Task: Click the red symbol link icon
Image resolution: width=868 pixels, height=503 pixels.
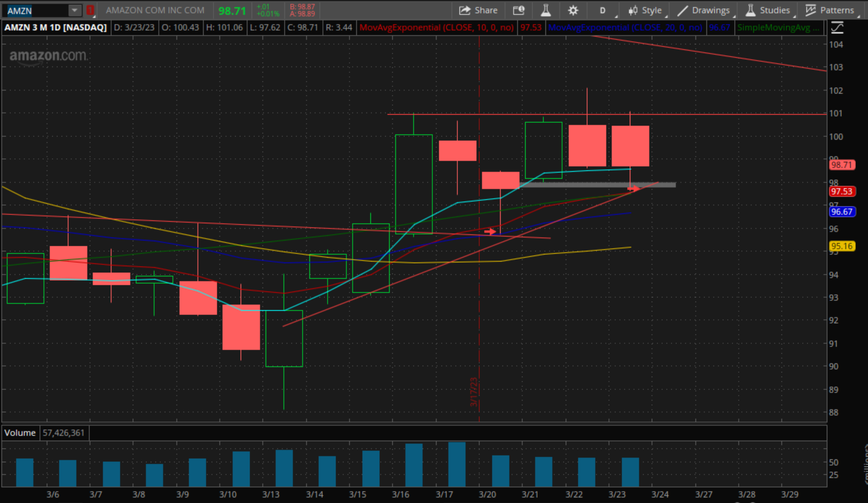Action: point(90,10)
